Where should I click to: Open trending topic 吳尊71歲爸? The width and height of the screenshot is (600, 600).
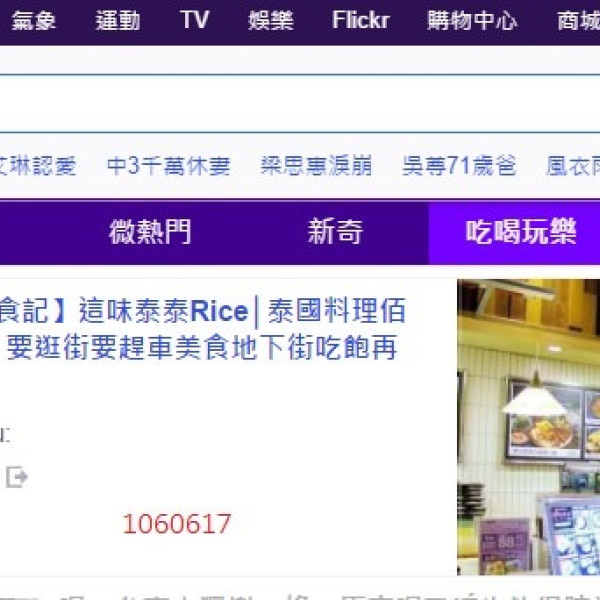click(459, 166)
